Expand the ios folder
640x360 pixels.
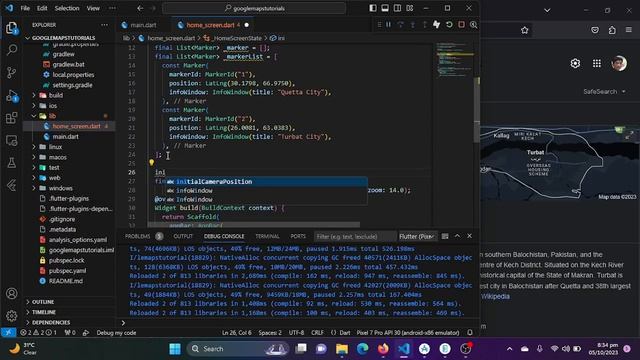[x=53, y=106]
